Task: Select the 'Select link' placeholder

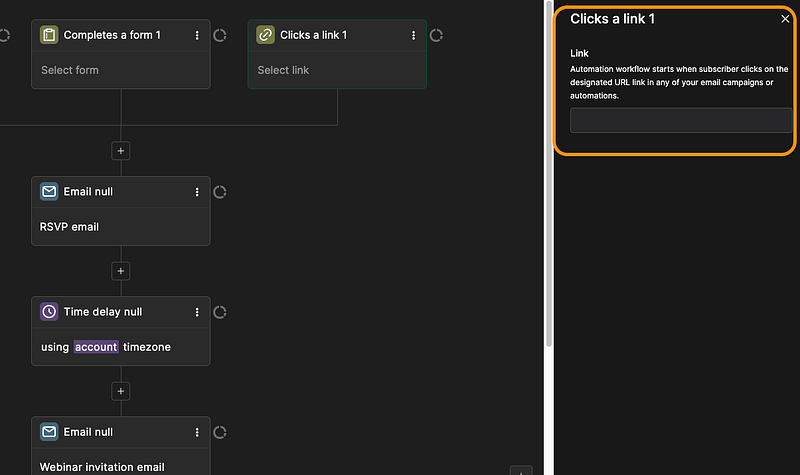Action: point(283,70)
